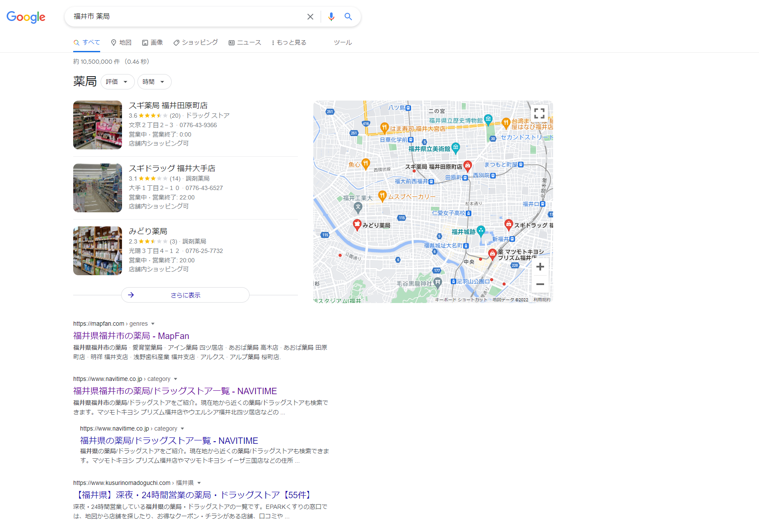
Task: Click the blue search magnifier icon
Action: (x=348, y=17)
